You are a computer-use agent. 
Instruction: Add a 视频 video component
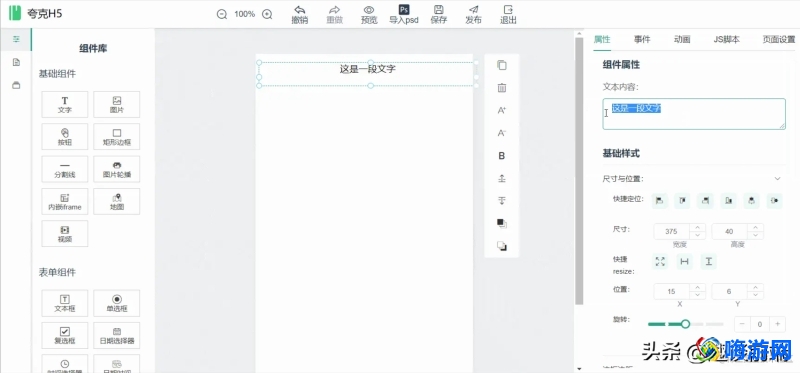coord(65,234)
